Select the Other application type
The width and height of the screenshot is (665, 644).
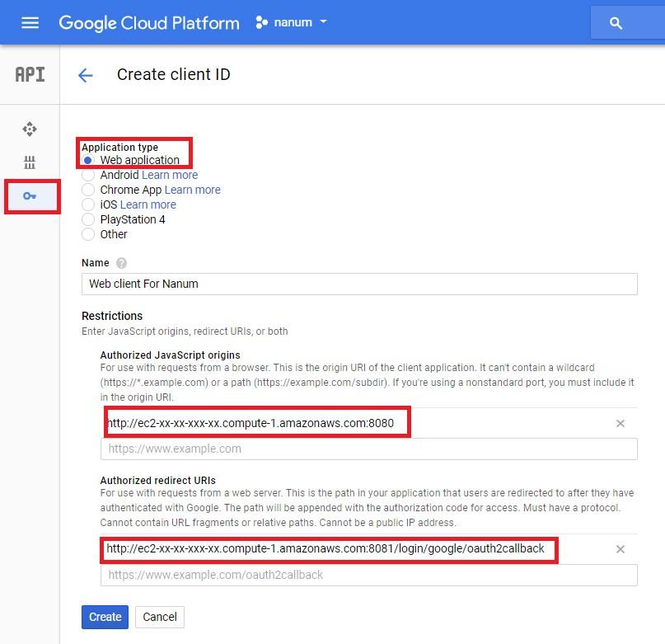click(88, 234)
